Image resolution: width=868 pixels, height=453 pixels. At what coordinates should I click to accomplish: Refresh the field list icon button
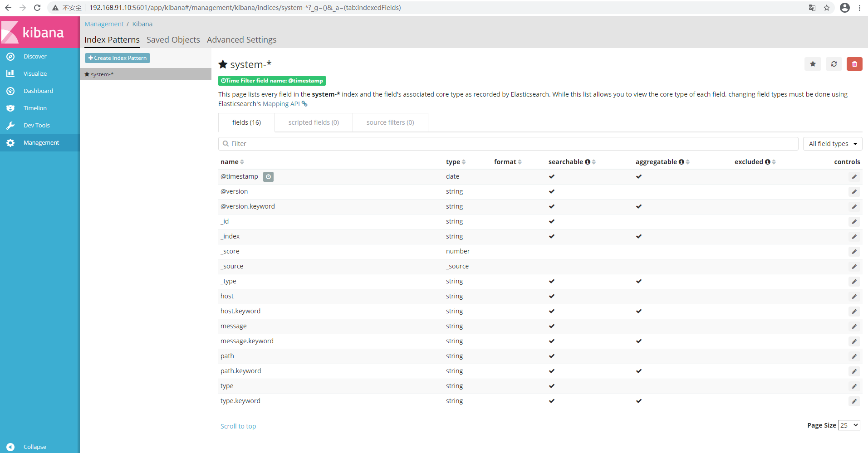834,64
